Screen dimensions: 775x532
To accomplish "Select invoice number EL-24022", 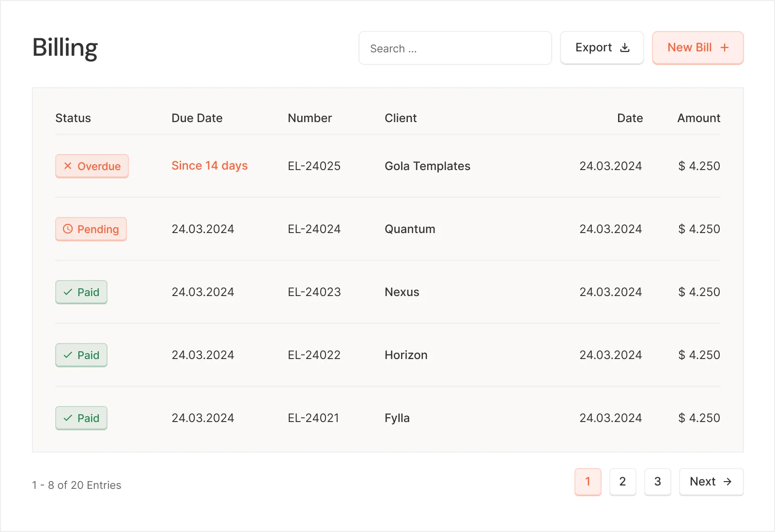I will 314,355.
